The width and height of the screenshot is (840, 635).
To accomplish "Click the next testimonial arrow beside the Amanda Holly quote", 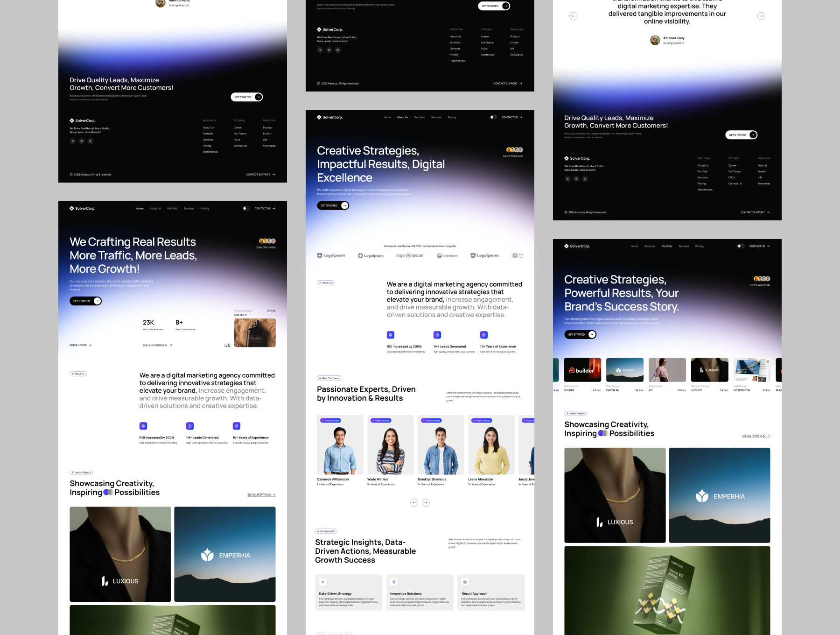I will coord(761,16).
